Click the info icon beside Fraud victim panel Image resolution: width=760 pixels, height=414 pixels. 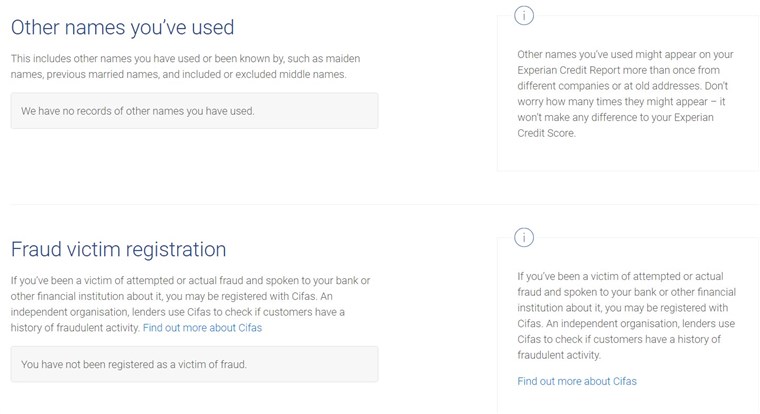[524, 238]
